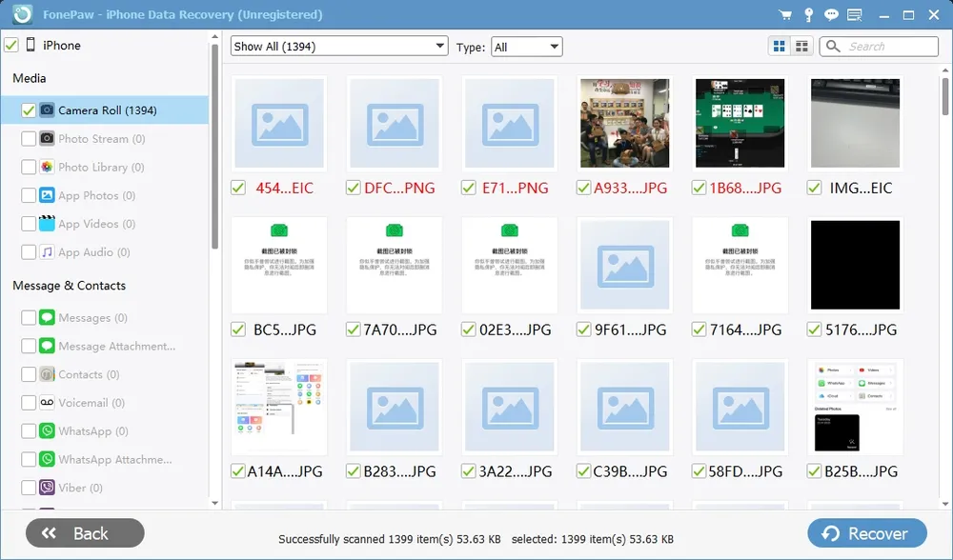This screenshot has height=560, width=953.
Task: Click the key register icon
Action: [808, 14]
